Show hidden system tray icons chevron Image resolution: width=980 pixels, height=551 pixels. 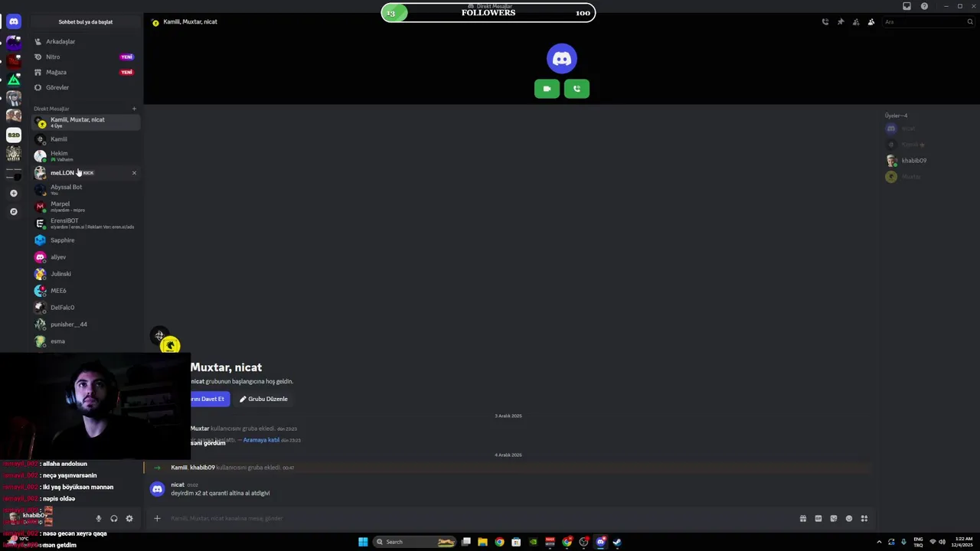pyautogui.click(x=879, y=542)
